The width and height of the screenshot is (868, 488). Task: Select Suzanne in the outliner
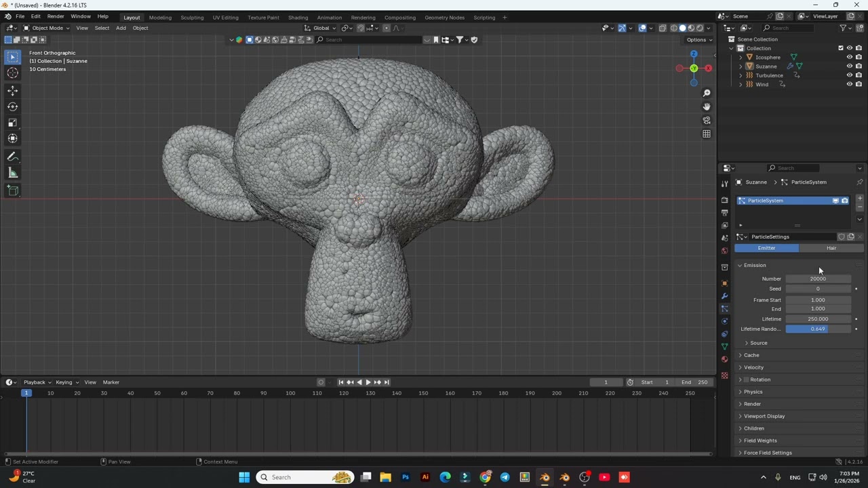[x=766, y=66]
